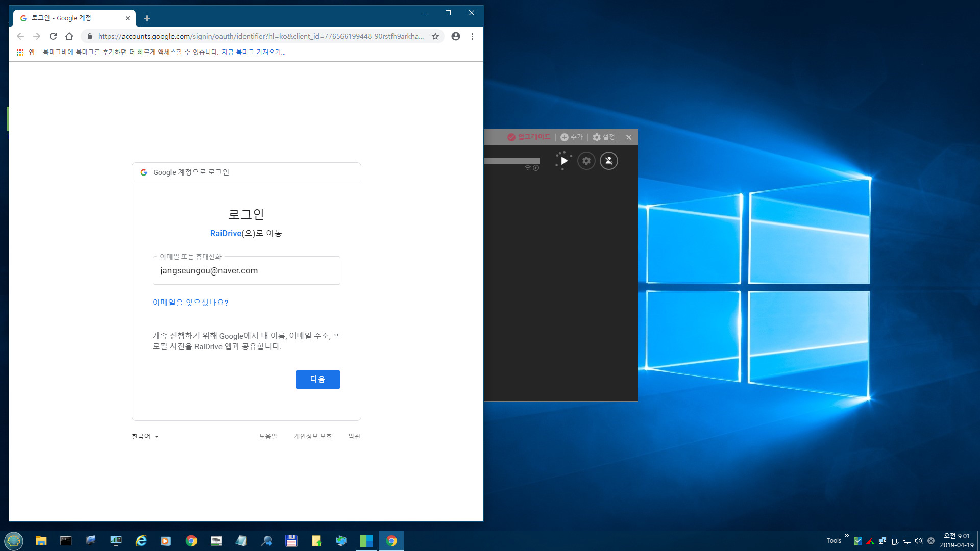The height and width of the screenshot is (551, 980).
Task: Click the magnifier search icon on the taskbar
Action: (266, 541)
